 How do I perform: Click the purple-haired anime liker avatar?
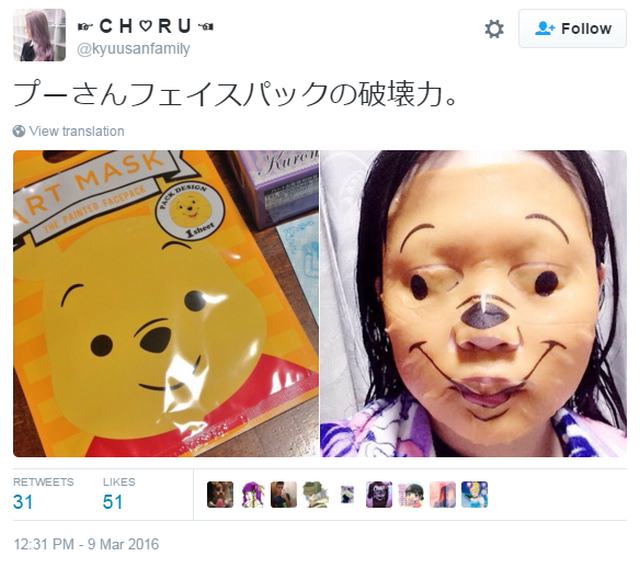tap(252, 495)
